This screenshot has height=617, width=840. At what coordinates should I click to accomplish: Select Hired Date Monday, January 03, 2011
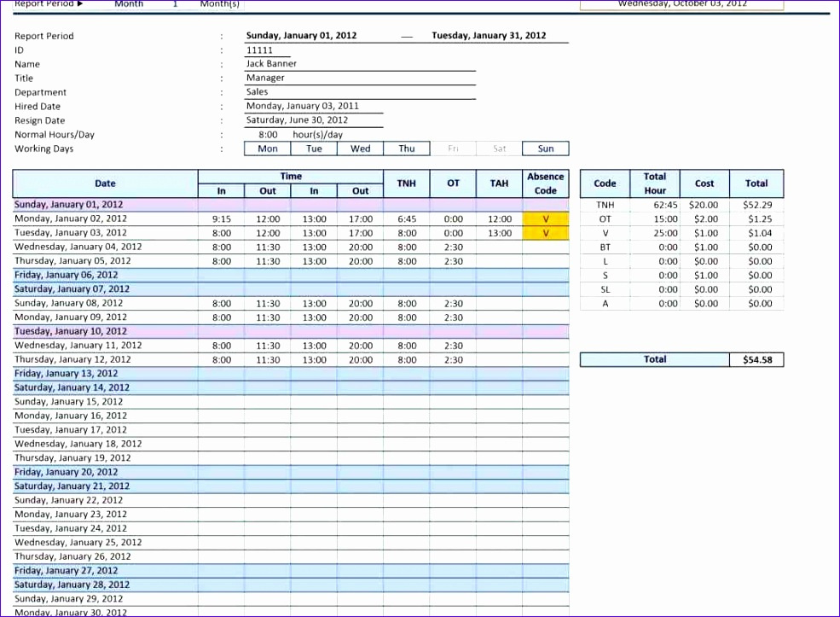click(x=314, y=106)
